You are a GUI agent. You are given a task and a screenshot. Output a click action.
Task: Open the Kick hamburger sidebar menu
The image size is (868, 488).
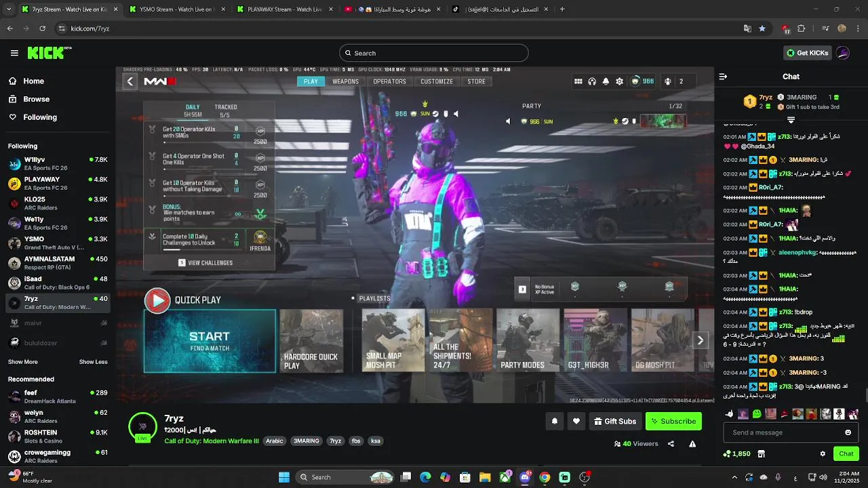coord(14,53)
